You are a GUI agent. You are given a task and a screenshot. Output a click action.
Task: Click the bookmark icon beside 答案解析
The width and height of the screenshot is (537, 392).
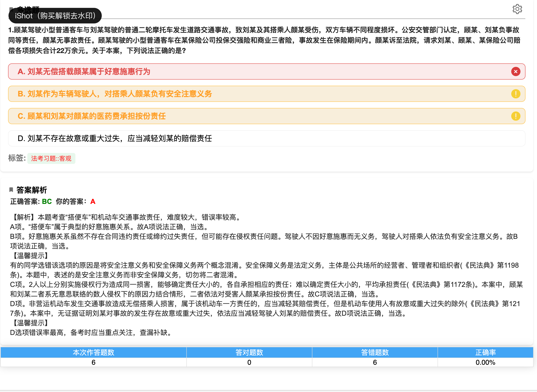11,190
